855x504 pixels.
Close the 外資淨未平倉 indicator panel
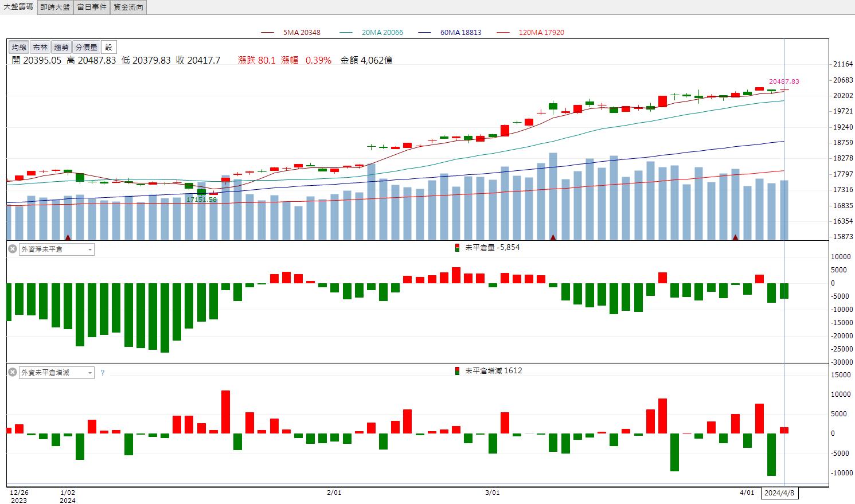[13, 249]
